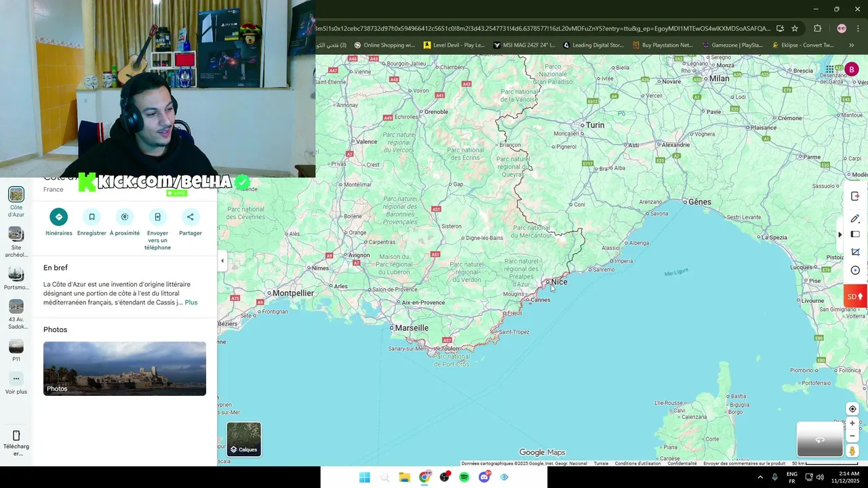Open Discord from the taskbar
868x488 pixels.
(x=484, y=477)
